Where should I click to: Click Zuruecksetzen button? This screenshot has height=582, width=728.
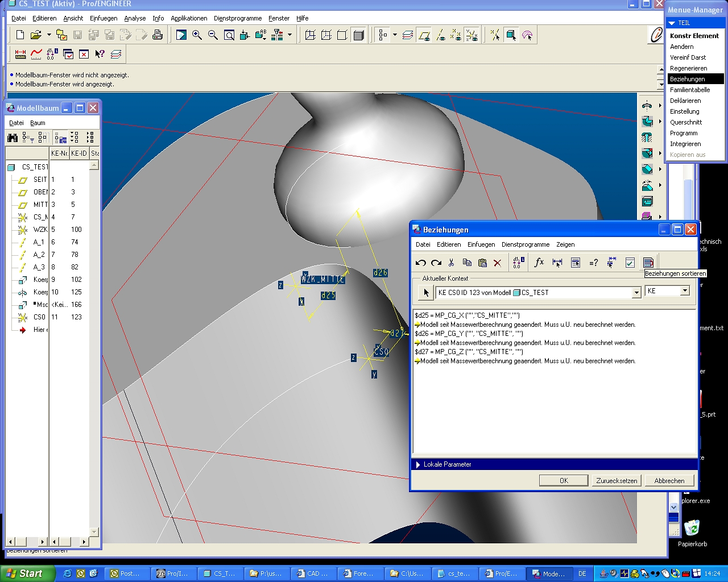(x=617, y=480)
